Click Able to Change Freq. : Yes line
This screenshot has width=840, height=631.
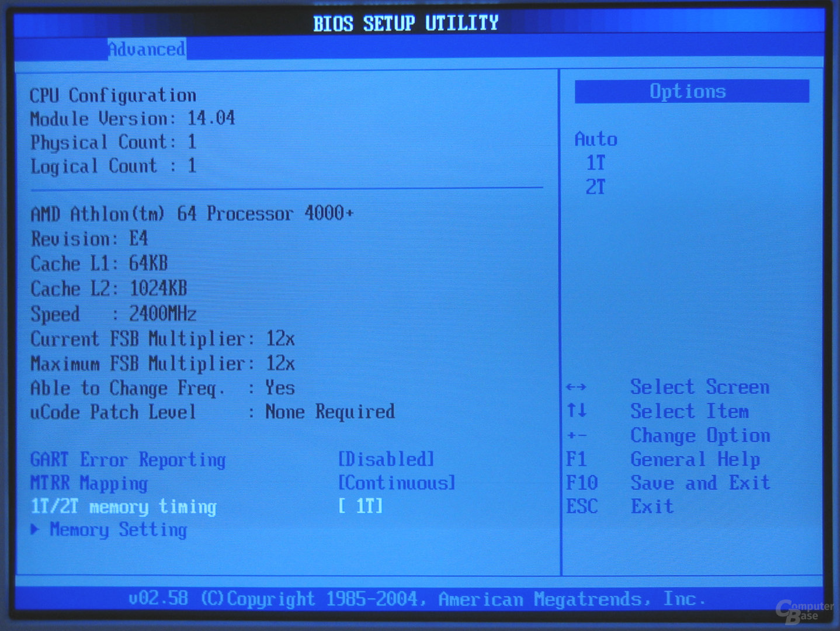coord(162,389)
